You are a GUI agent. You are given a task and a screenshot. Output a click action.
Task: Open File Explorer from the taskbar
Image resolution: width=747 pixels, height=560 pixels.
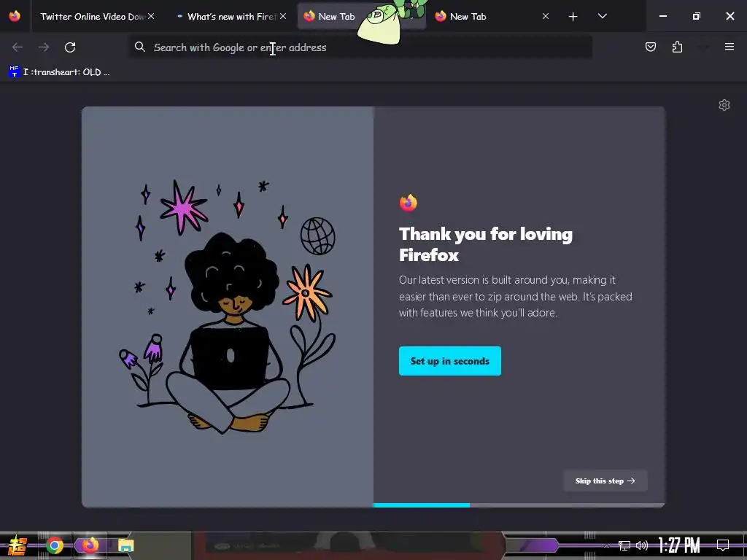coord(125,545)
